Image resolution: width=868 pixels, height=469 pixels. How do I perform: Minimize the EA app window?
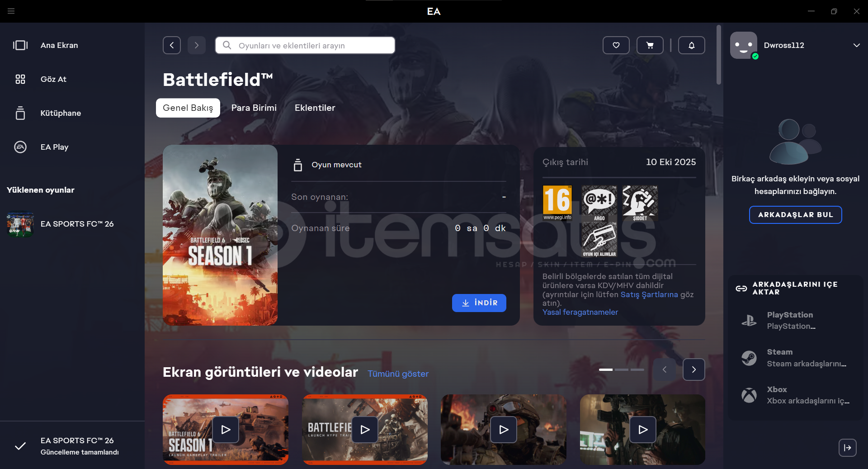pyautogui.click(x=811, y=11)
